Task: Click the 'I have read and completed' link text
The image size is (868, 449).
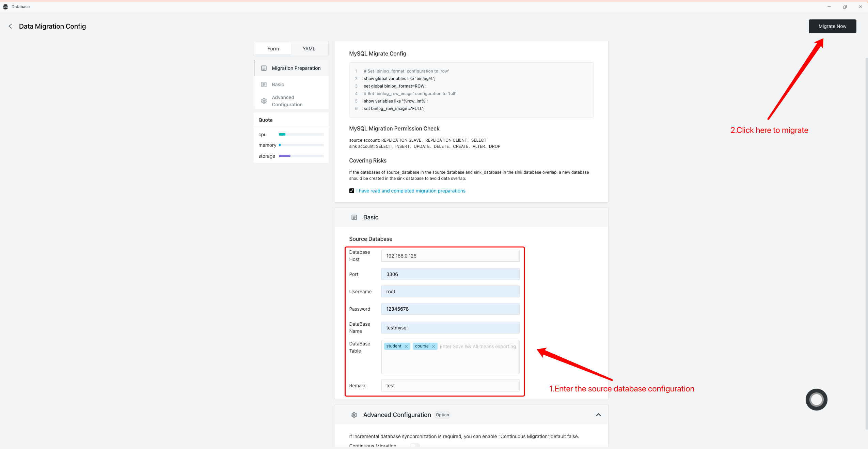Action: (x=411, y=191)
